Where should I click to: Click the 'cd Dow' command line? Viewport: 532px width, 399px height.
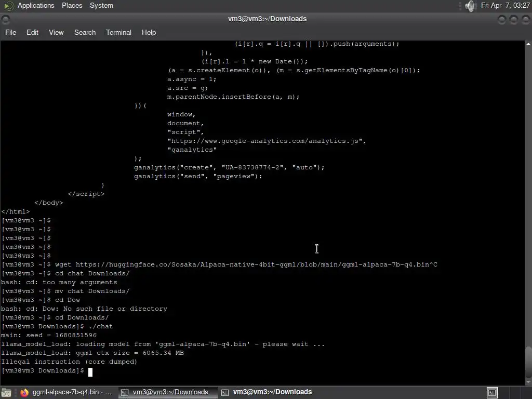point(41,300)
